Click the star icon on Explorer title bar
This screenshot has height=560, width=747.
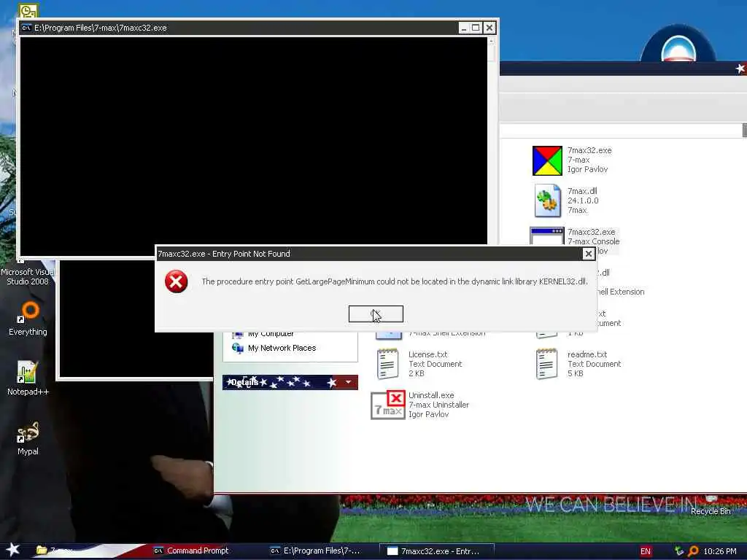(740, 69)
